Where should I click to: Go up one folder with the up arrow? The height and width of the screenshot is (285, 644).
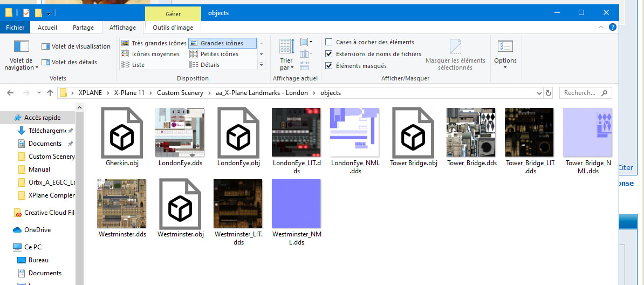[50, 93]
